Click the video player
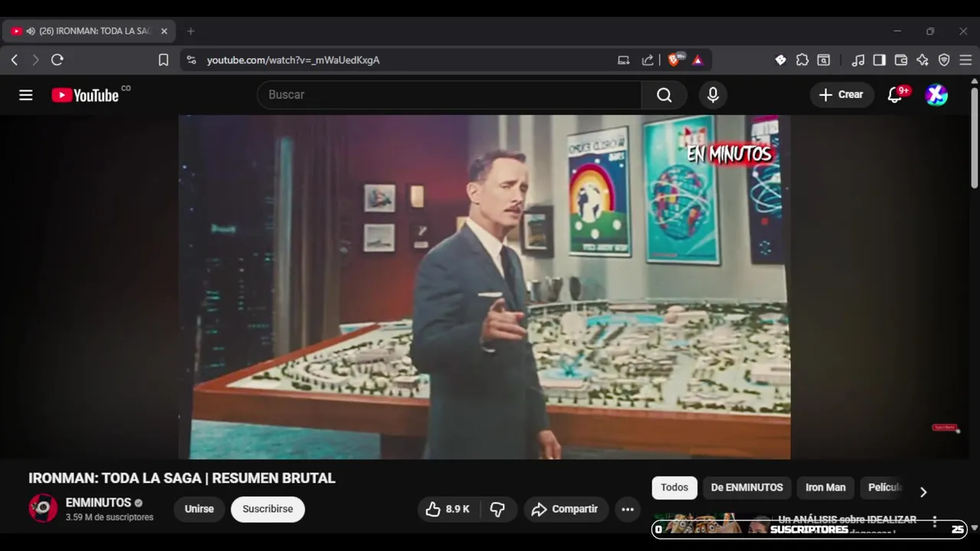This screenshot has width=980, height=551. [485, 287]
